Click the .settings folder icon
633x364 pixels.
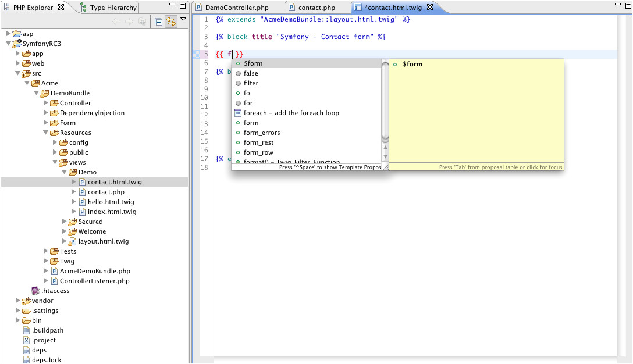tap(26, 311)
